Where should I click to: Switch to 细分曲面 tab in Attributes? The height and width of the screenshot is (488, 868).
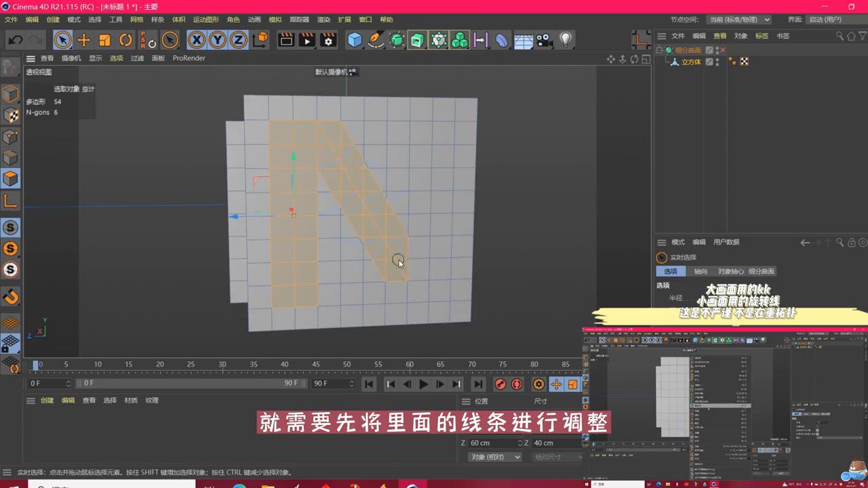coord(761,271)
